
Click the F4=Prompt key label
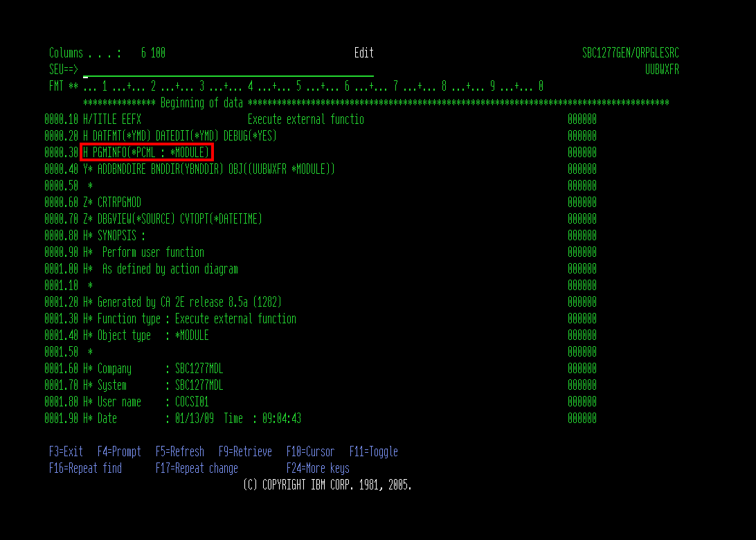[119, 452]
